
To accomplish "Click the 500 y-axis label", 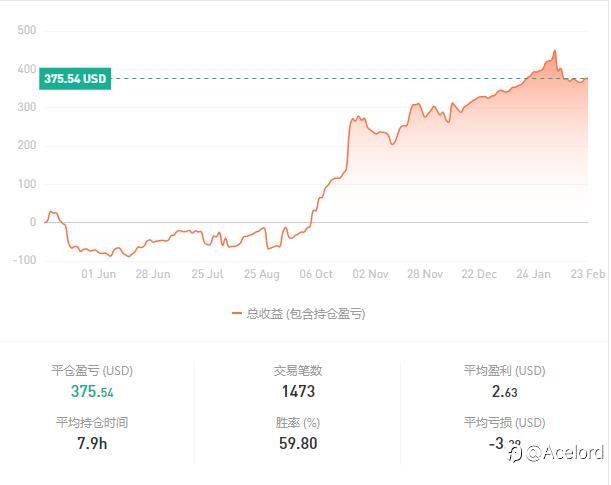I will pyautogui.click(x=27, y=31).
